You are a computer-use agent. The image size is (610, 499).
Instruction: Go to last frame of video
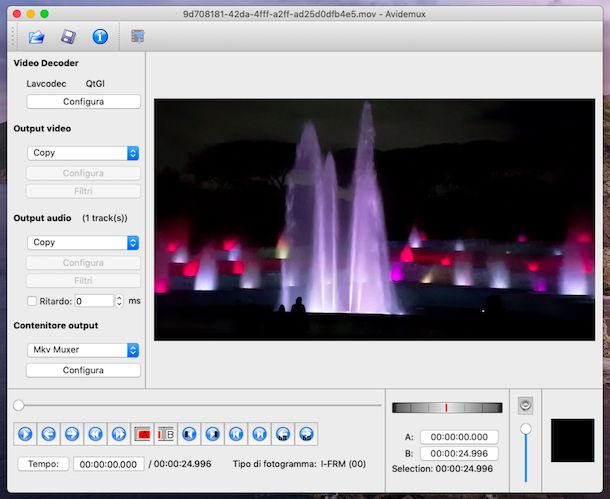point(259,434)
